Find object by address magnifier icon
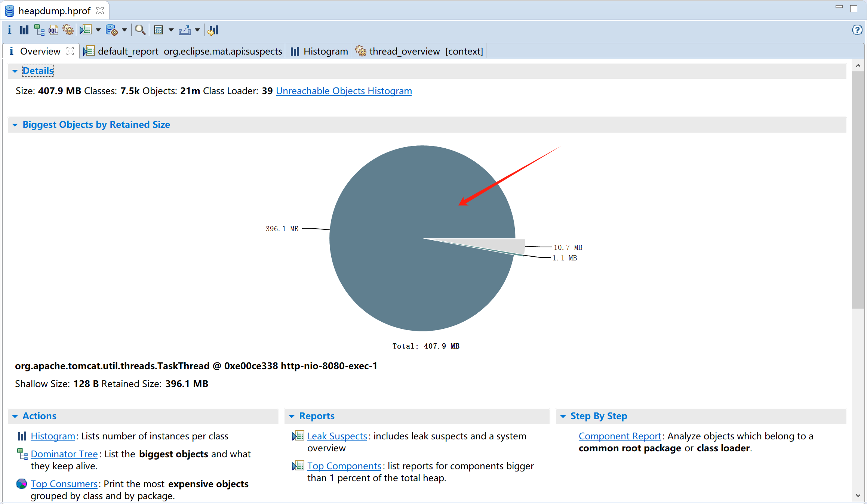This screenshot has width=867, height=504. pyautogui.click(x=140, y=30)
